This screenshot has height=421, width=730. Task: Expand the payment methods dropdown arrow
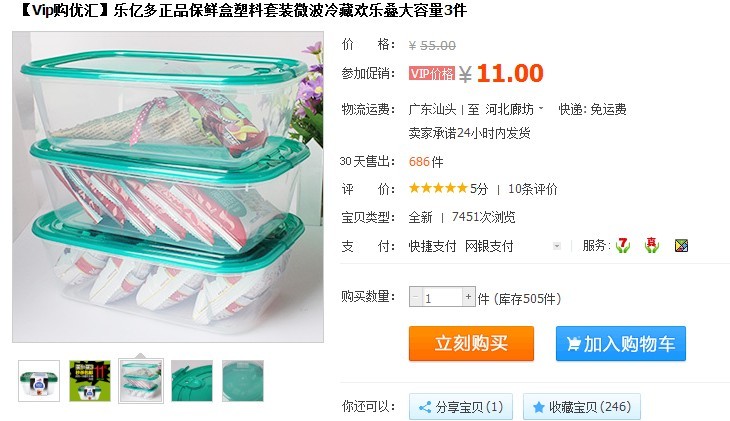click(x=556, y=246)
